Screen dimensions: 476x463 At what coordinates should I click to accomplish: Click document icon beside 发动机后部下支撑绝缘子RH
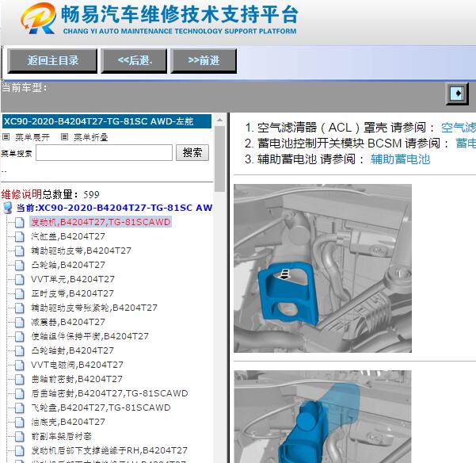(x=20, y=451)
